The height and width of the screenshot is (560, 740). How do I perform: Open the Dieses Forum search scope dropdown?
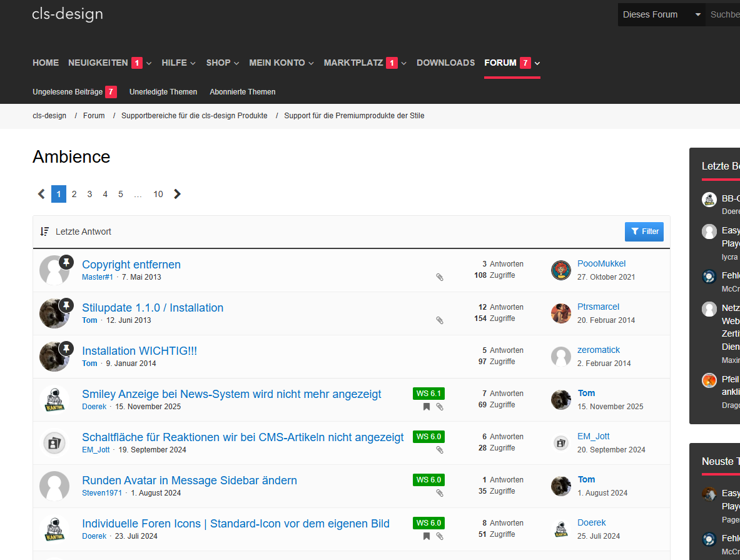[x=661, y=14]
